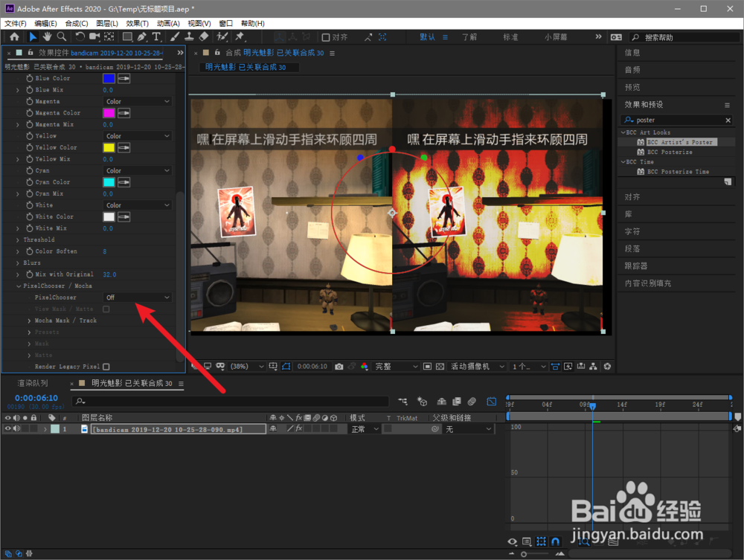Image resolution: width=744 pixels, height=560 pixels.
Task: Open the 跟踪器 panel
Action: [x=636, y=266]
